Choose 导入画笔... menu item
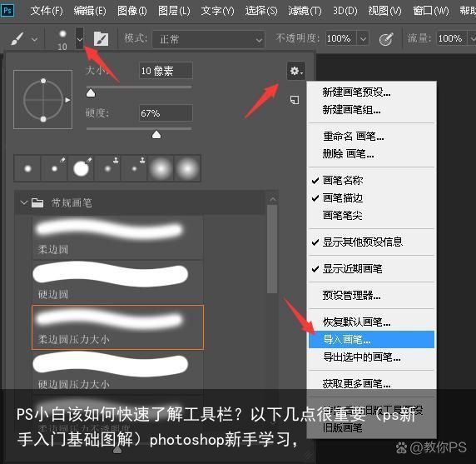 [x=372, y=339]
